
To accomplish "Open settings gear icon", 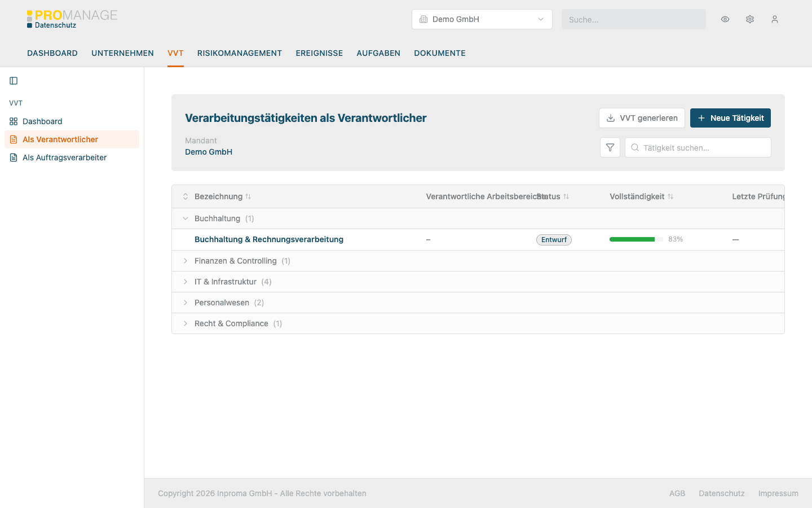I will point(750,19).
